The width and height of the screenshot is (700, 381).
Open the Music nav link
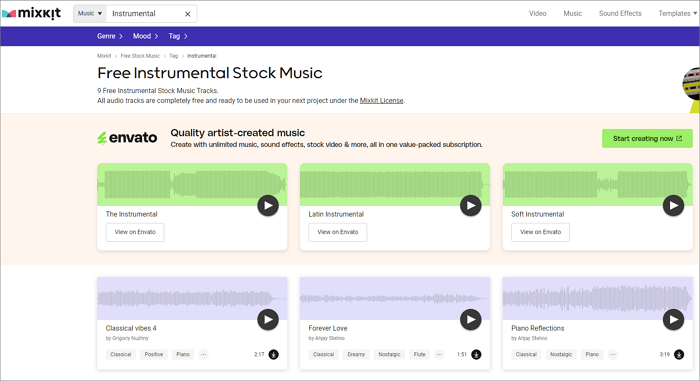[x=573, y=13]
